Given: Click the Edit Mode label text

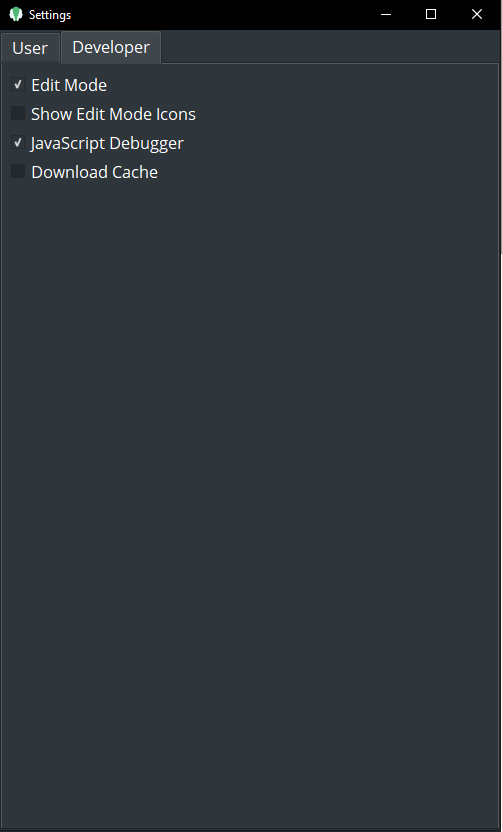Looking at the screenshot, I should coord(69,85).
